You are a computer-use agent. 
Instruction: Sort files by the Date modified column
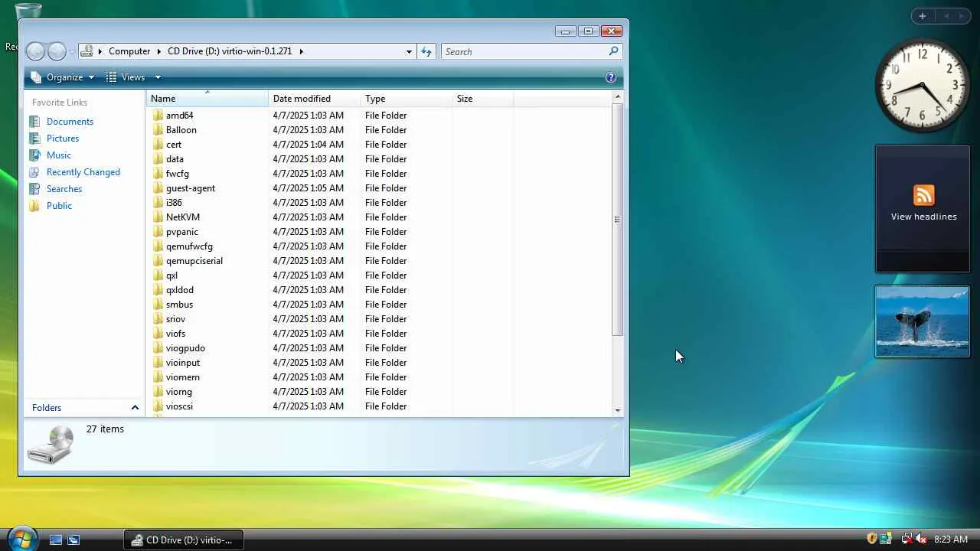(314, 99)
